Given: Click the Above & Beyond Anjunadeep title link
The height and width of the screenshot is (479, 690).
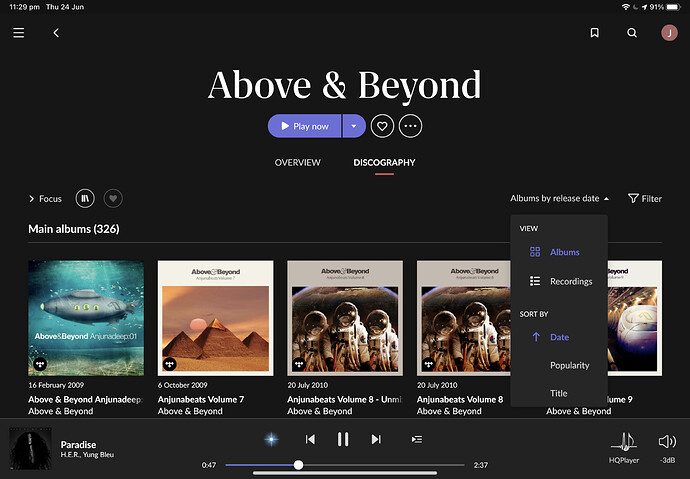Looking at the screenshot, I should 85,399.
